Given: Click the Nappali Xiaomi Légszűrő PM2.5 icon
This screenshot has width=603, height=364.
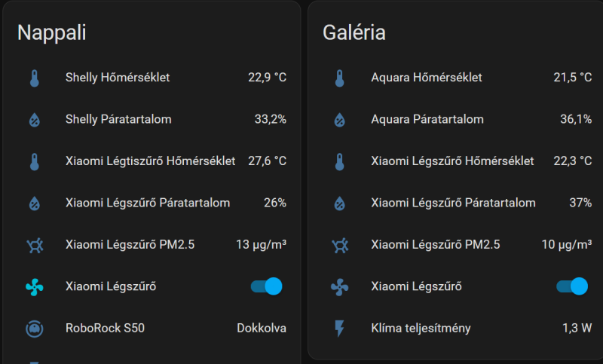Looking at the screenshot, I should [x=35, y=245].
